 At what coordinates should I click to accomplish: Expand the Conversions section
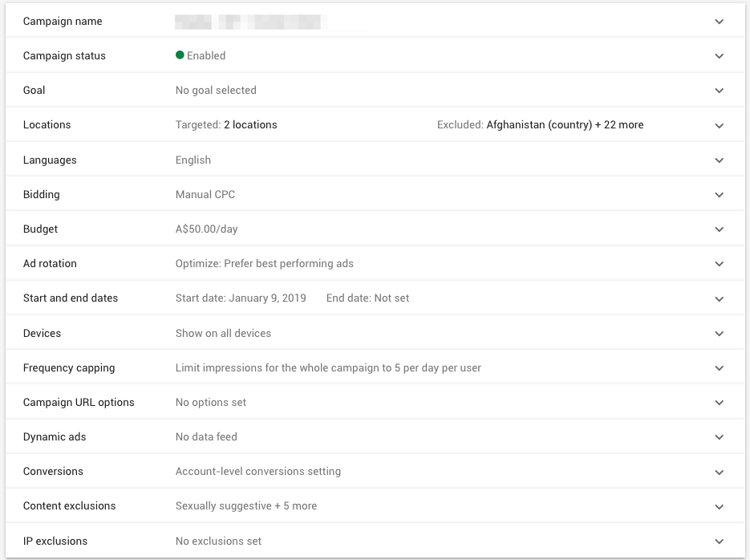[719, 471]
